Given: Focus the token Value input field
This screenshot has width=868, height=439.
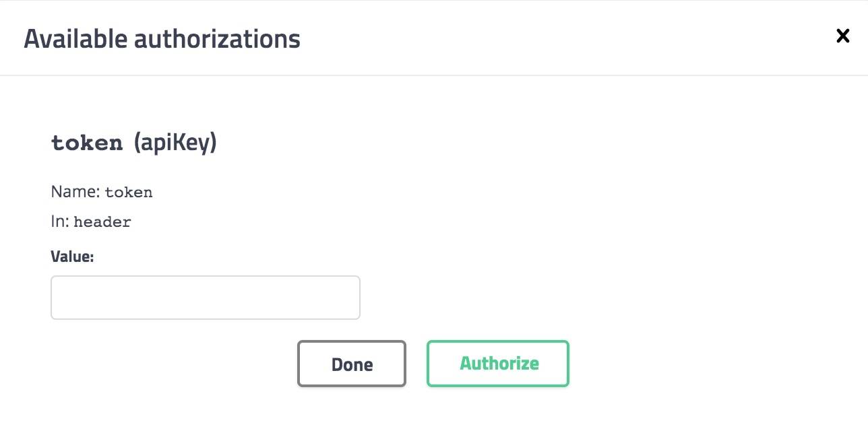Looking at the screenshot, I should 206,297.
